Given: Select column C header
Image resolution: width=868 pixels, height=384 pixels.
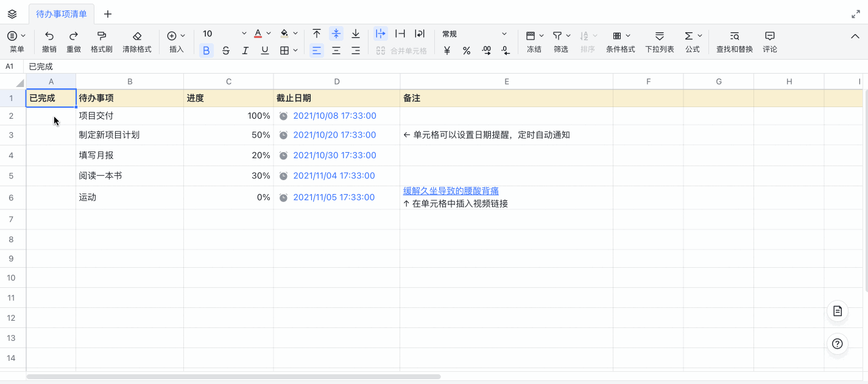Looking at the screenshot, I should click(x=228, y=82).
